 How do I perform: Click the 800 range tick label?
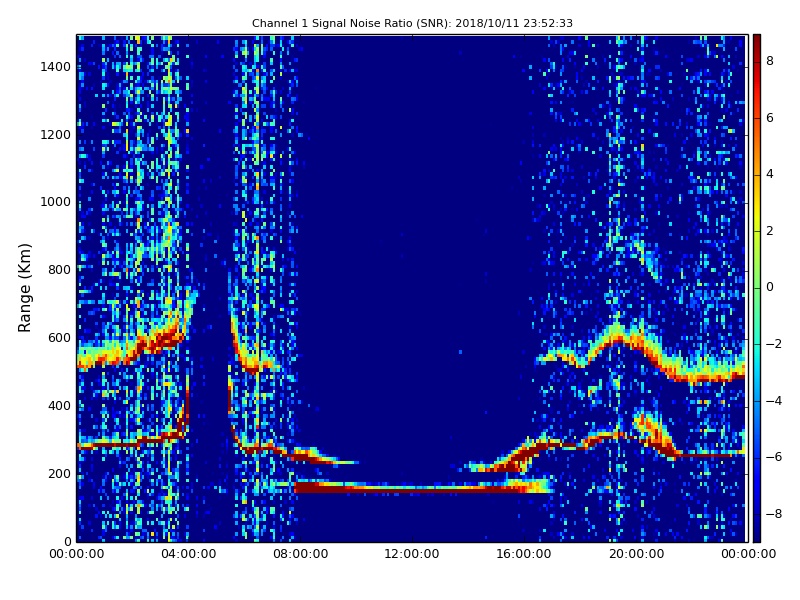coord(59,270)
